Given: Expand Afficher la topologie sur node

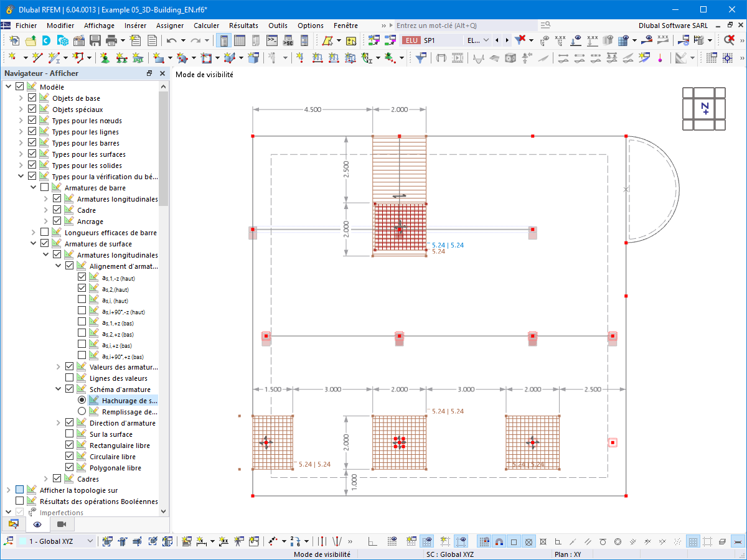Looking at the screenshot, I should (x=8, y=490).
